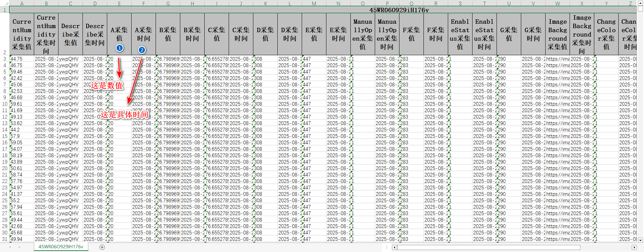Click the tab bar resize dots handle
644x252 pixels.
(x=386, y=248)
